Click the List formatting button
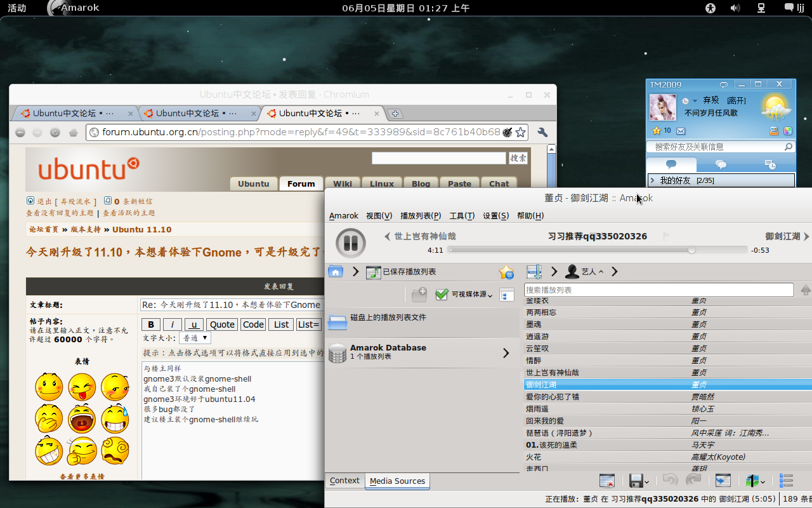This screenshot has height=508, width=812. pos(281,324)
